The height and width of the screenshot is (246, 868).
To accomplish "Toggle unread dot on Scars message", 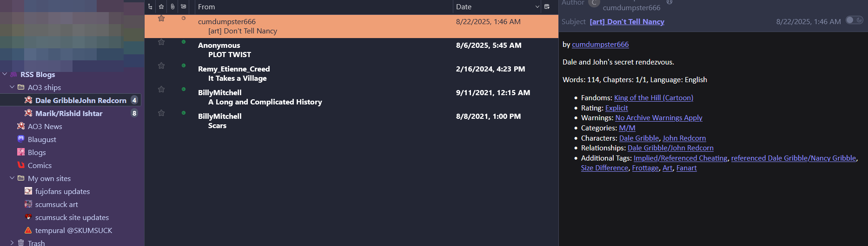I will (x=184, y=113).
